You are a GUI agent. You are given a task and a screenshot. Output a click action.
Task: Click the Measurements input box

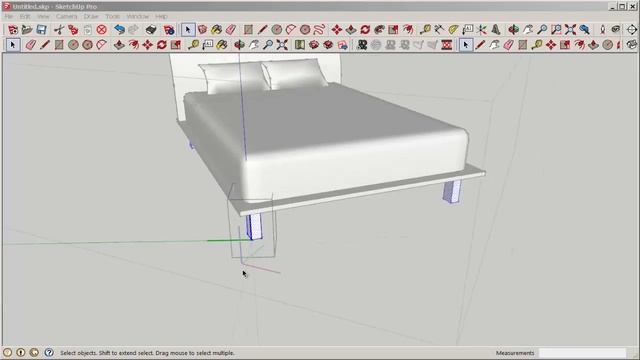click(x=582, y=353)
